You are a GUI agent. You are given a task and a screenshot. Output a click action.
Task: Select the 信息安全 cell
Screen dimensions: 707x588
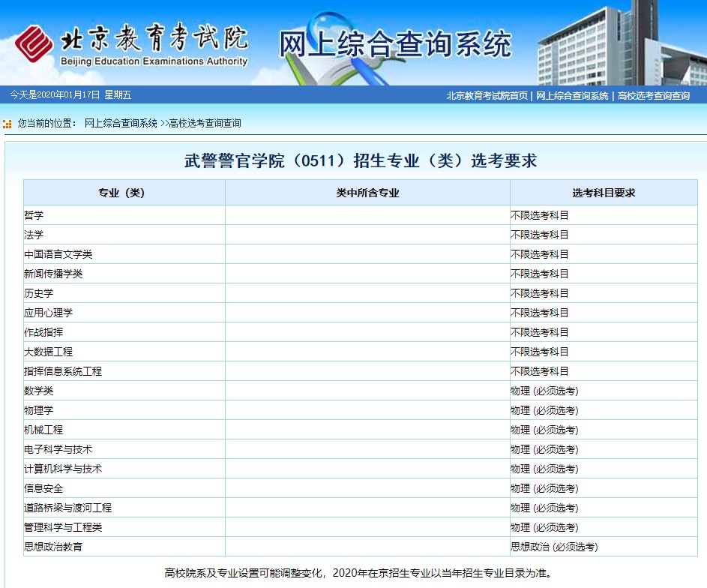coord(124,488)
